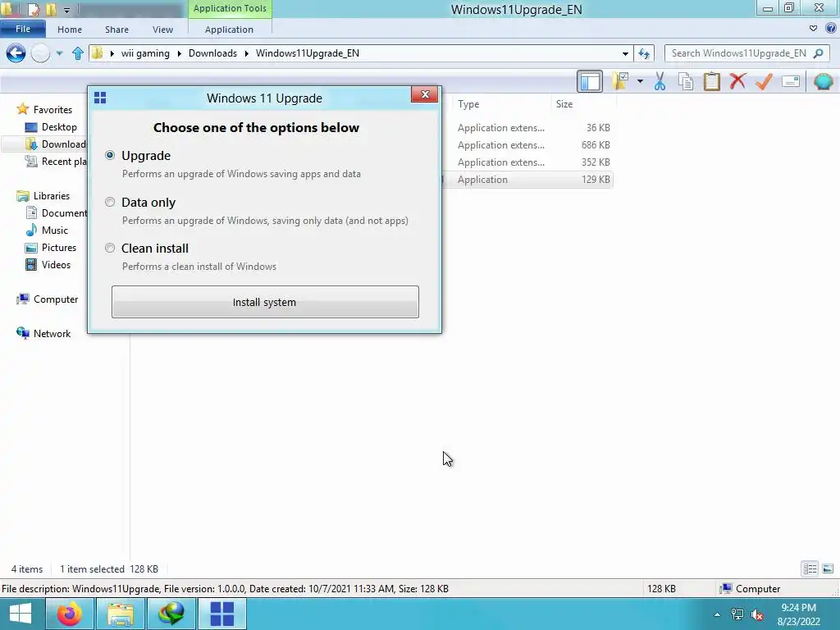Click the wii gaming breadcrumb segment

point(145,53)
